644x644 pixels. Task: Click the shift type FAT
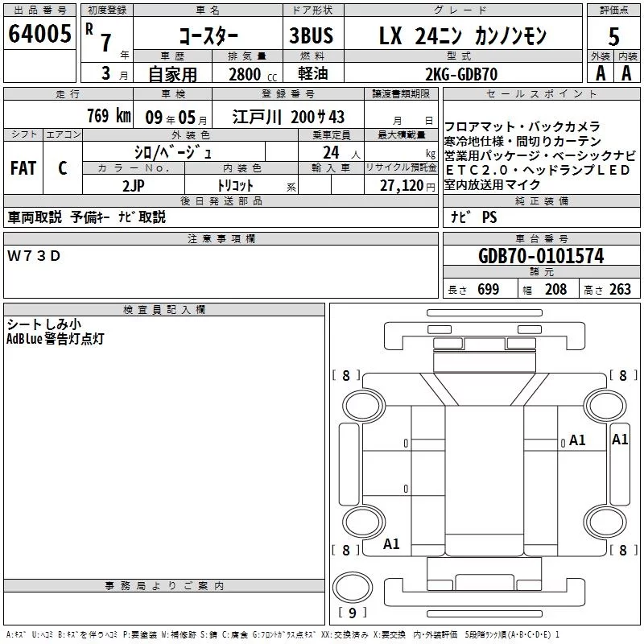pyautogui.click(x=23, y=168)
